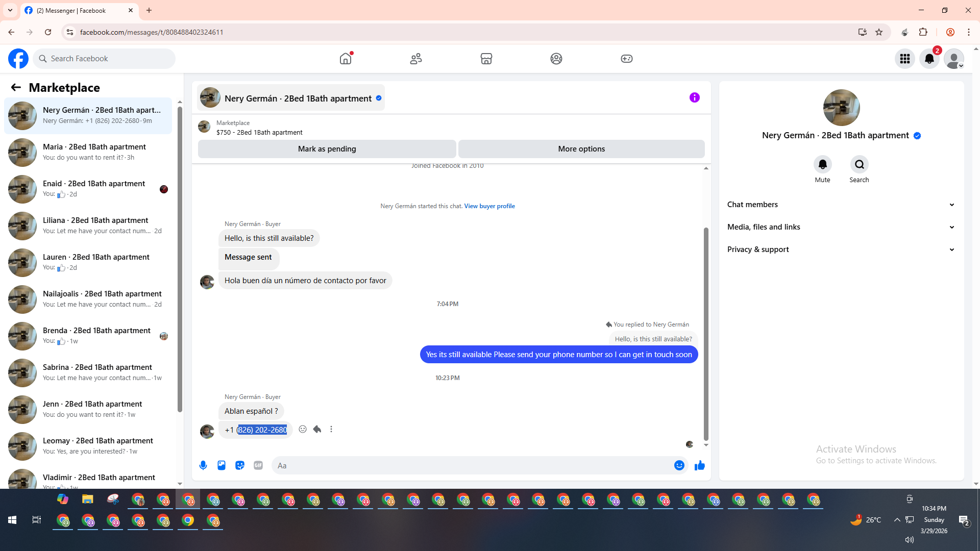The width and height of the screenshot is (980, 551).
Task: React to the phone number message
Action: 303,429
